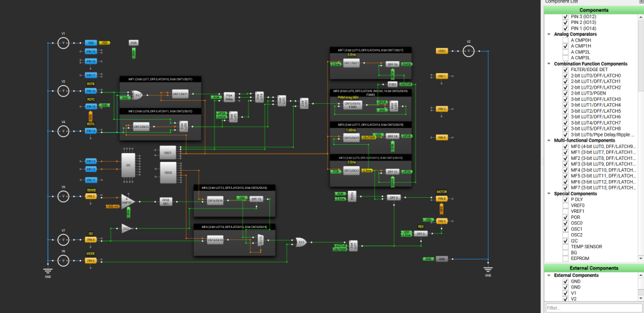Click the VDD pin block

point(91,43)
